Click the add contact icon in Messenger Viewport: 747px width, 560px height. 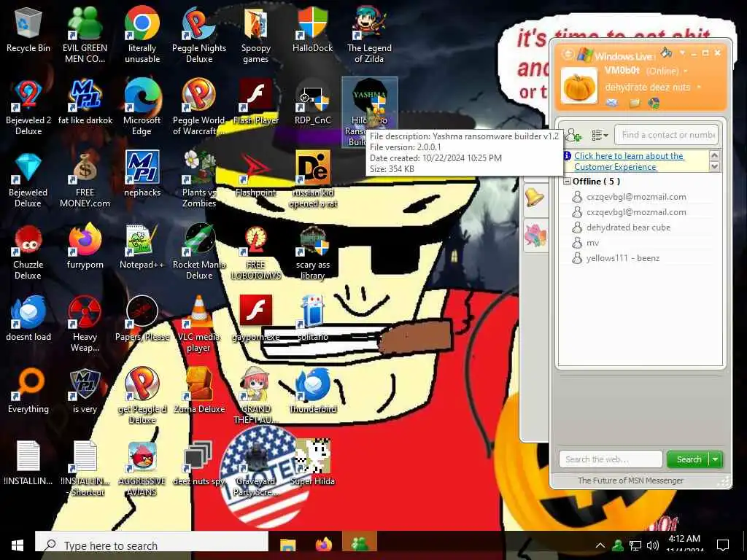[573, 135]
